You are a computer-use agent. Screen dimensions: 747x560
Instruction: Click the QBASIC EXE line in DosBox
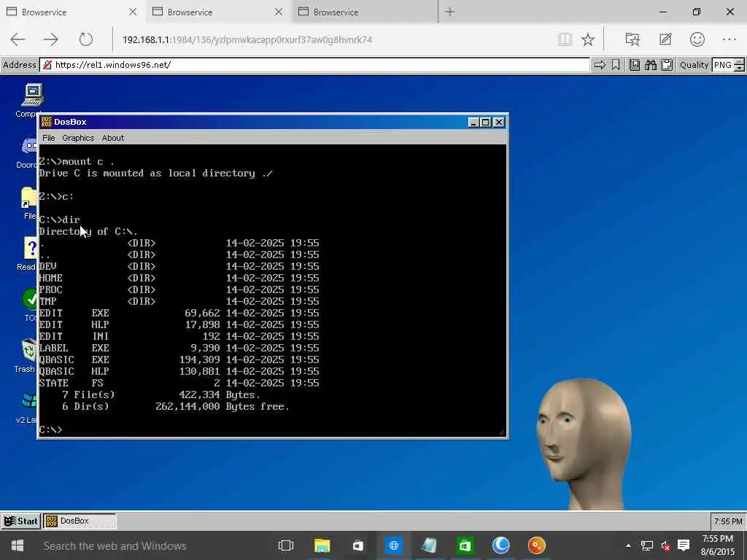[179, 359]
